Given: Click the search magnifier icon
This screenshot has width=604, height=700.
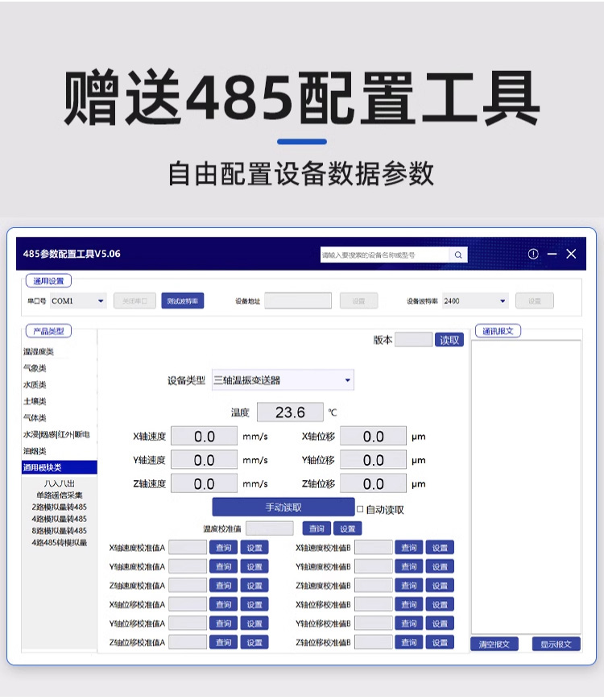Looking at the screenshot, I should click(x=458, y=255).
